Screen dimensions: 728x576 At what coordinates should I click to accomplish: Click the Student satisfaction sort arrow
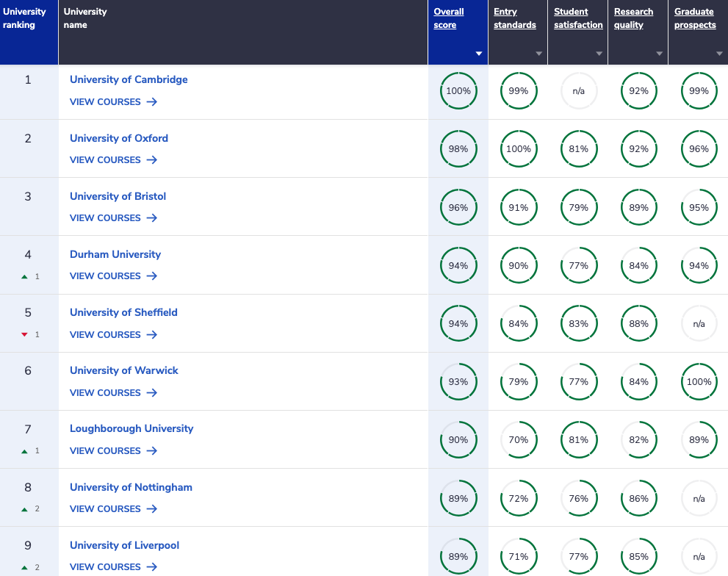click(x=599, y=54)
